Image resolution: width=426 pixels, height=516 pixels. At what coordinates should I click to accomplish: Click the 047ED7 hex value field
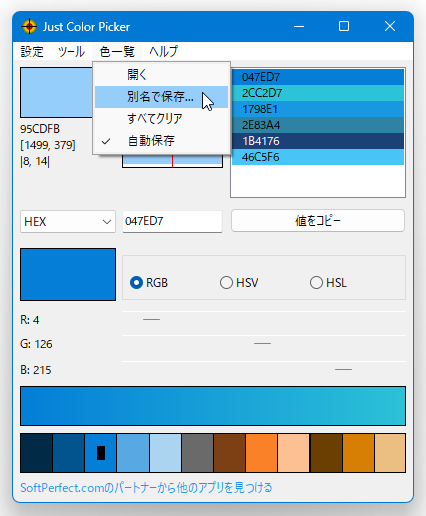coord(172,221)
